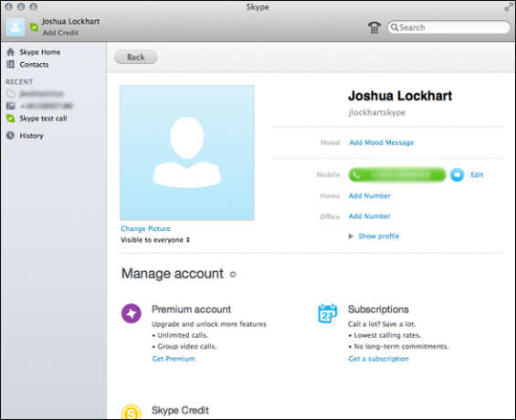Click the Skype Home house icon
The height and width of the screenshot is (420, 516).
11,52
